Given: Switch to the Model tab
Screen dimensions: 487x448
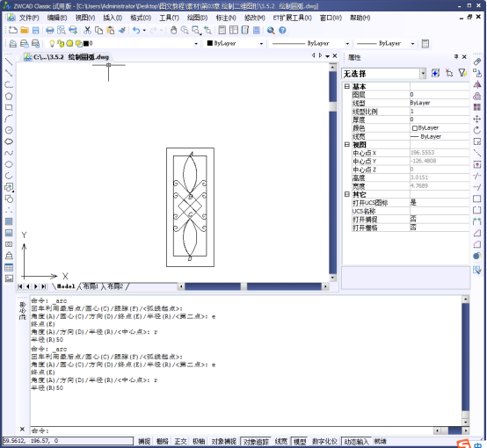Looking at the screenshot, I should point(66,286).
